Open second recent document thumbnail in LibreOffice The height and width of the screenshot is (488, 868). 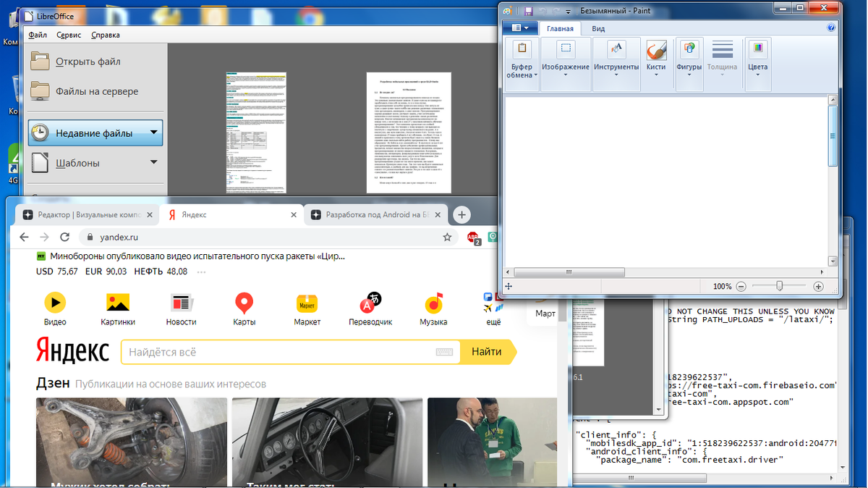pos(408,132)
